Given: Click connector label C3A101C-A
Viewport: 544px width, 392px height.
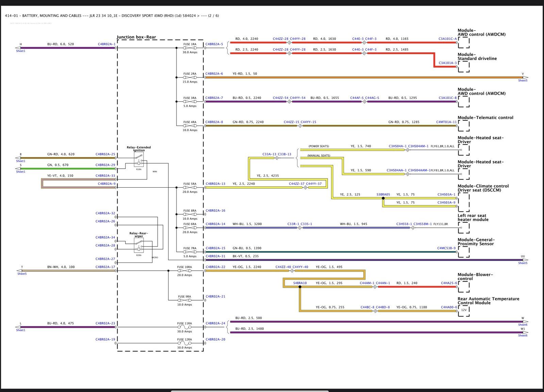Looking at the screenshot, I should click(448, 39).
